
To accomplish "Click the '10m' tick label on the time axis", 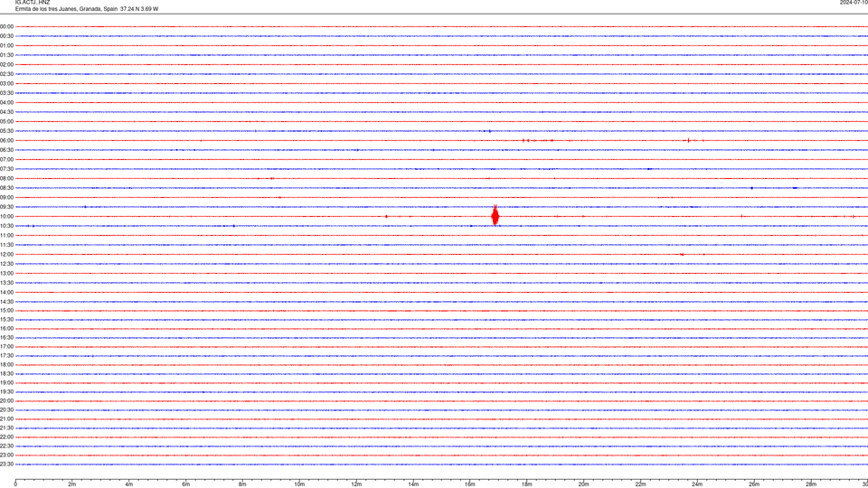I will coord(299,484).
